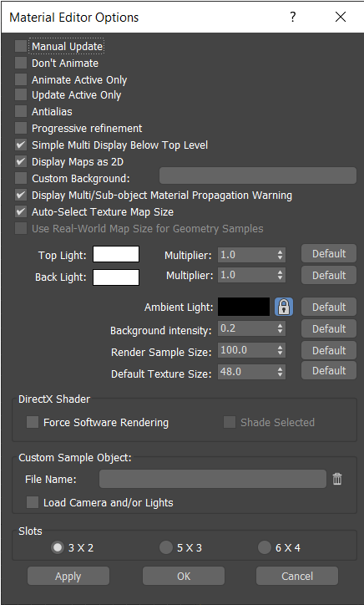Click the Apply button
The image size is (364, 605).
(68, 576)
